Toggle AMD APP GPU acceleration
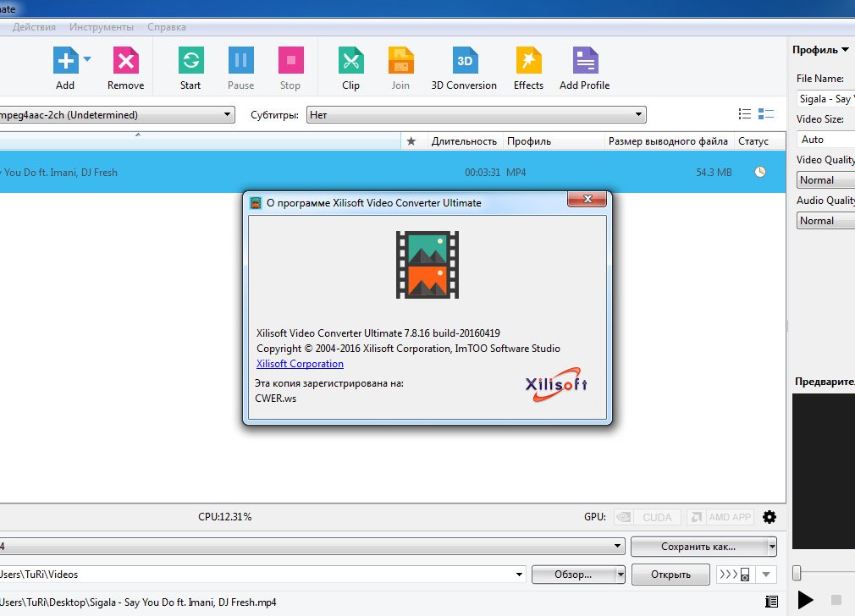This screenshot has height=616, width=855. (720, 517)
